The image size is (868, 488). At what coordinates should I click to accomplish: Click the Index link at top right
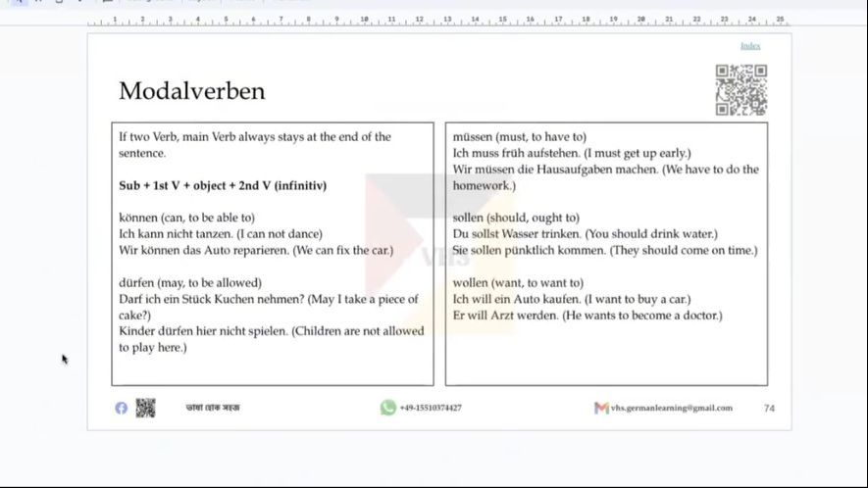(749, 46)
